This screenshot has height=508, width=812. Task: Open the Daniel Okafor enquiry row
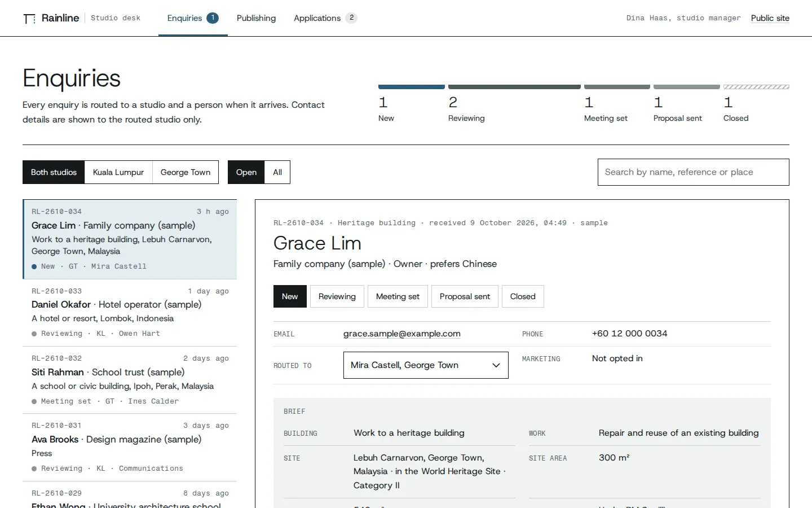(x=130, y=313)
